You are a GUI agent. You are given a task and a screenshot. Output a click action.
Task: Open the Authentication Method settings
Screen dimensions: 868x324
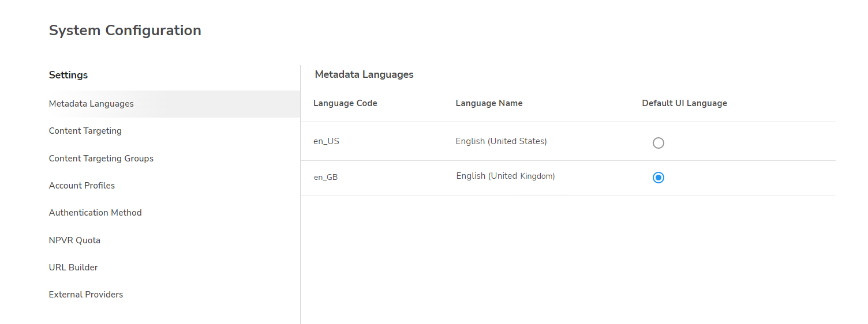(x=95, y=213)
